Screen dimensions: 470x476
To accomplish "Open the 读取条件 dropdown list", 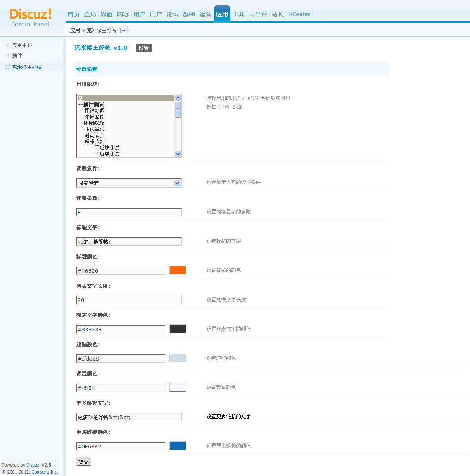I will tap(129, 183).
